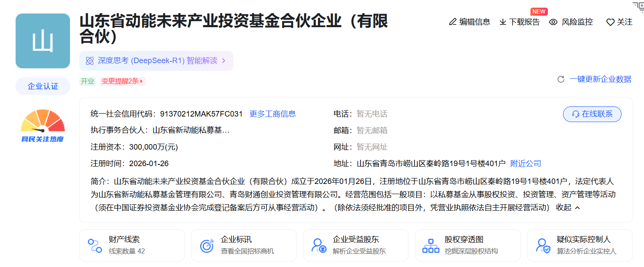Click the 下载报告 download icon
This screenshot has height=267, width=644.
[504, 22]
